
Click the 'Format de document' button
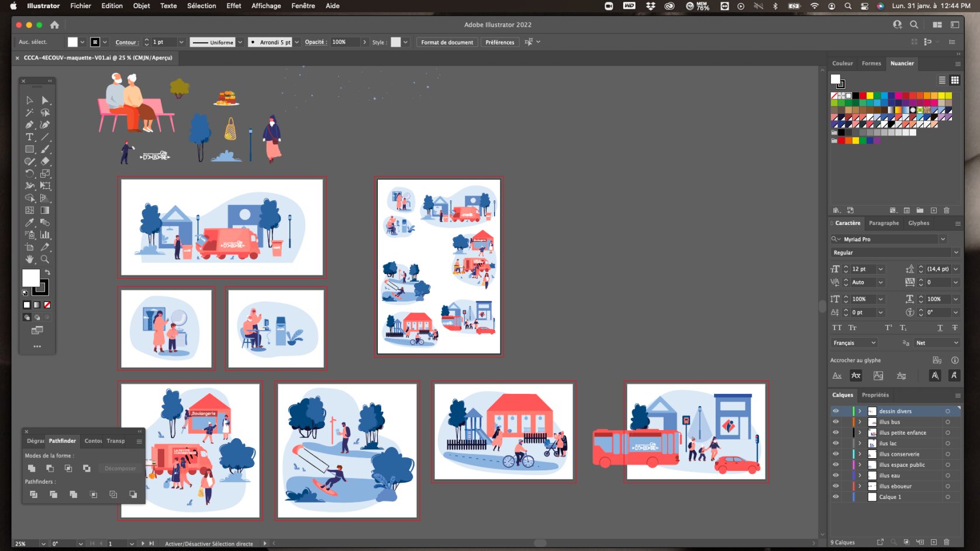(x=447, y=42)
